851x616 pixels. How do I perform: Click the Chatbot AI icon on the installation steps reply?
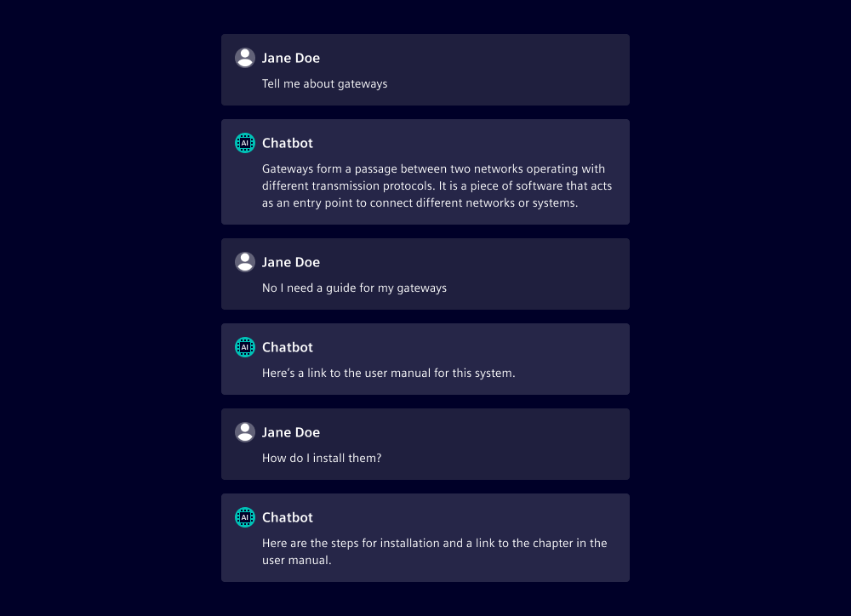245,517
